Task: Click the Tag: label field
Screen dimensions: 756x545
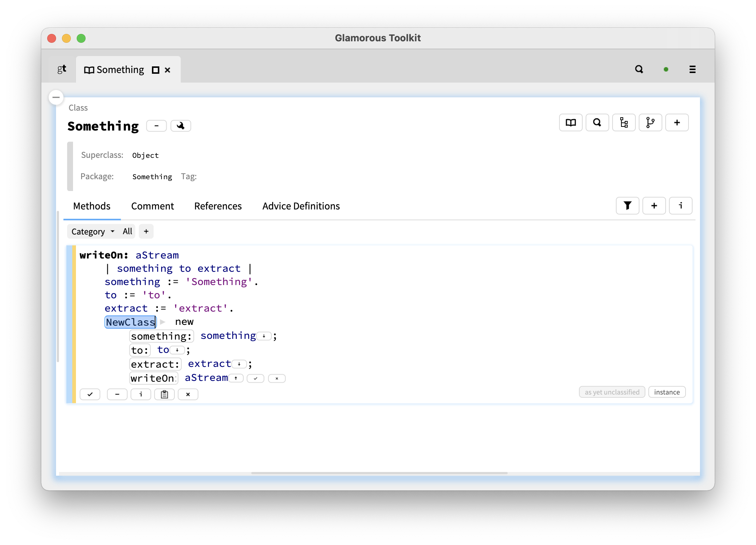Action: 189,177
